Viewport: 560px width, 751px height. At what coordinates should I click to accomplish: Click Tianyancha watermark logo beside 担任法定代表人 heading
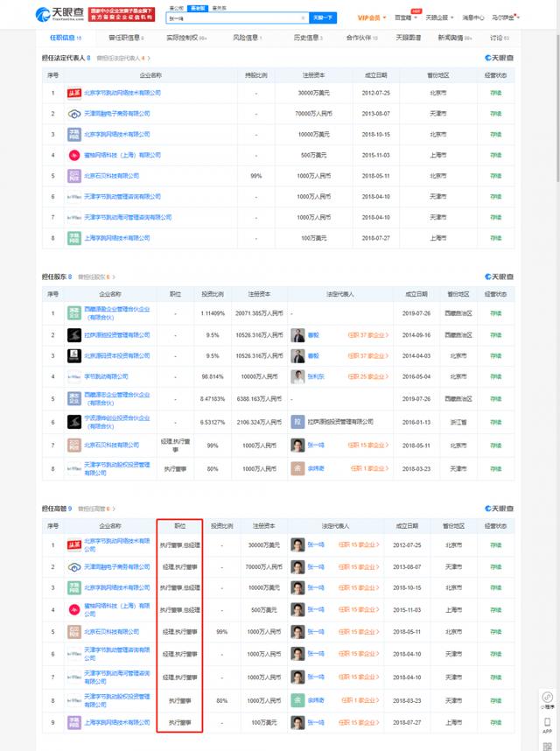499,58
